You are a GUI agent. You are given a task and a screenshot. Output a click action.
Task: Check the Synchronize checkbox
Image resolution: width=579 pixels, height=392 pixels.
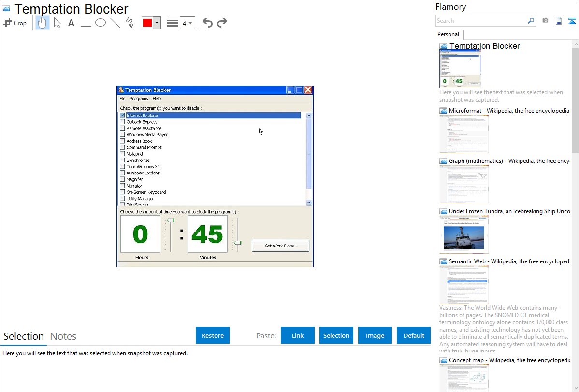(x=122, y=160)
